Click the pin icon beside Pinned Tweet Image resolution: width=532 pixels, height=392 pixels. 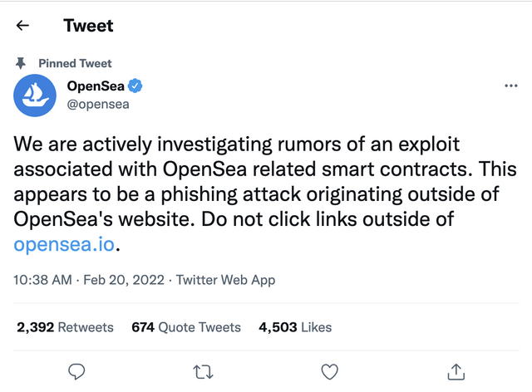22,63
